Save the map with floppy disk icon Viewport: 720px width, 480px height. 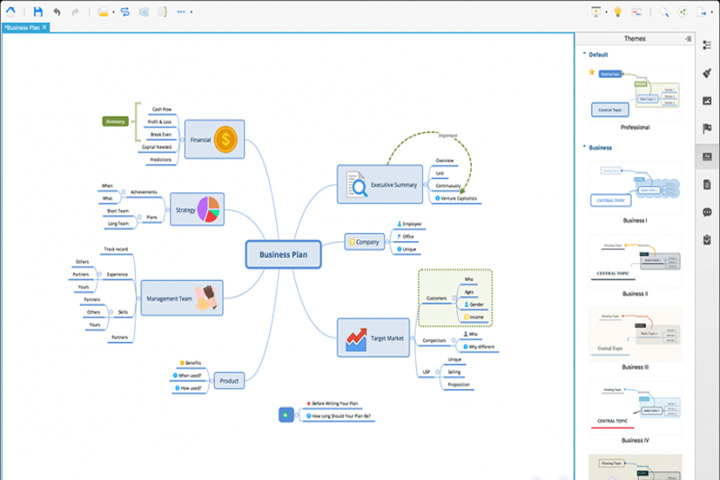point(38,11)
